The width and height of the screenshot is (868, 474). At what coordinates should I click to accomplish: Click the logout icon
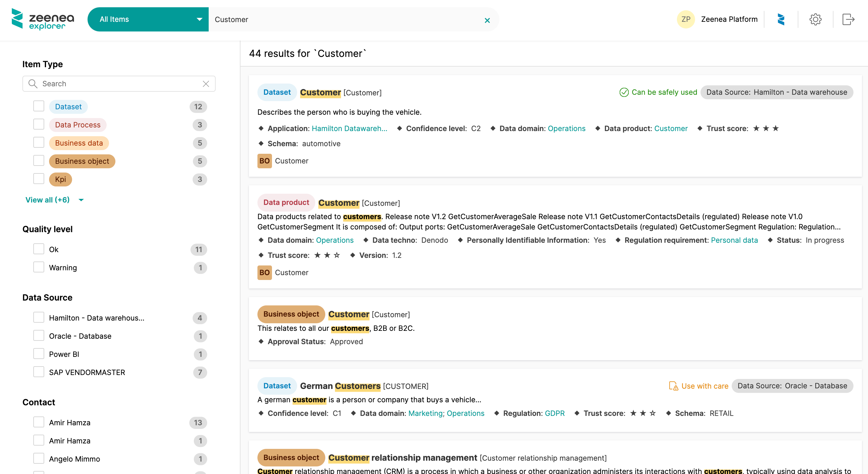point(848,19)
